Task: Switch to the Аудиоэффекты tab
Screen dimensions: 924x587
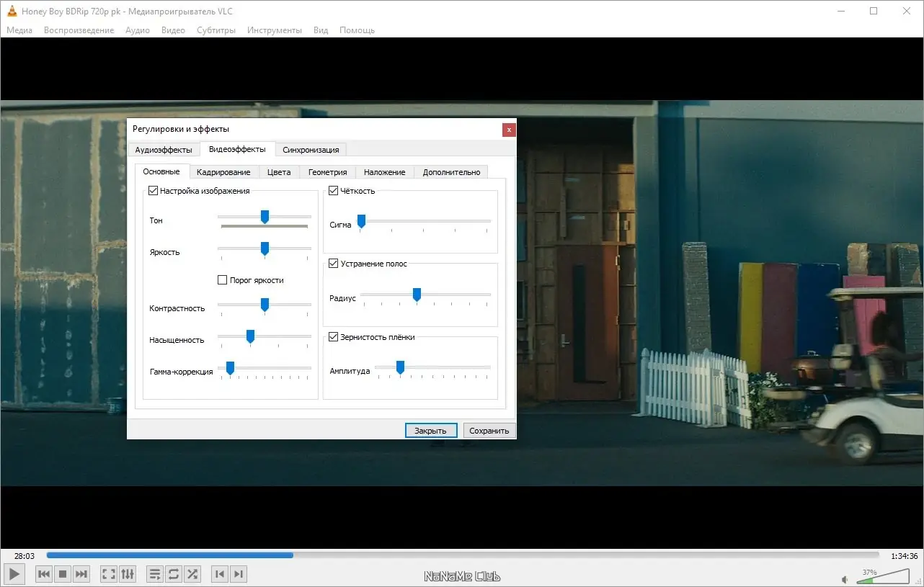Action: (x=164, y=150)
